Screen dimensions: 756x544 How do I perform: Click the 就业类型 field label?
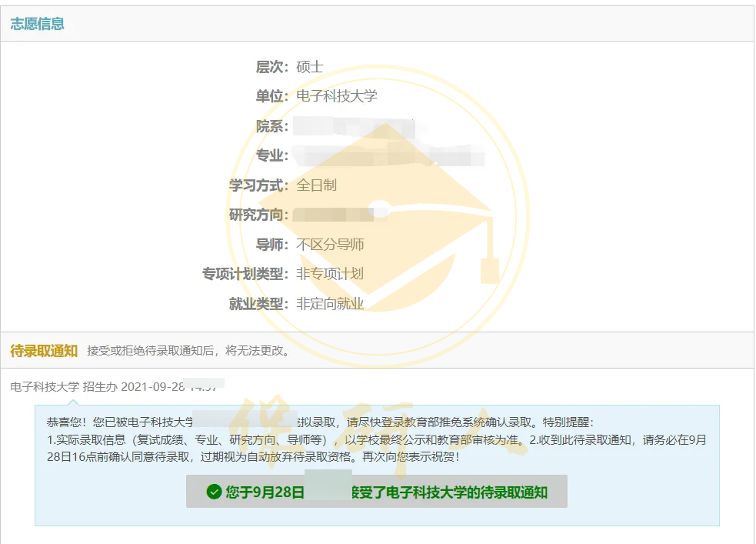click(258, 304)
